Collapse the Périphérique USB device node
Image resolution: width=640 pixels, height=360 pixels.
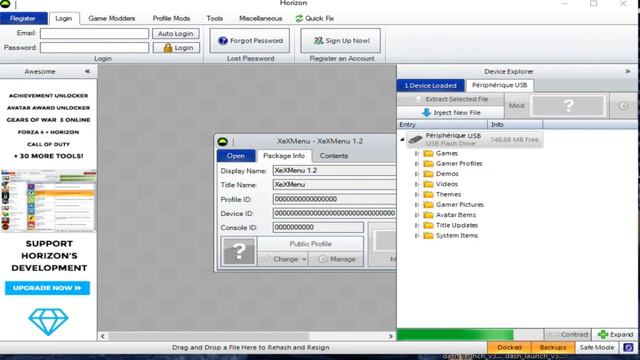pos(402,140)
